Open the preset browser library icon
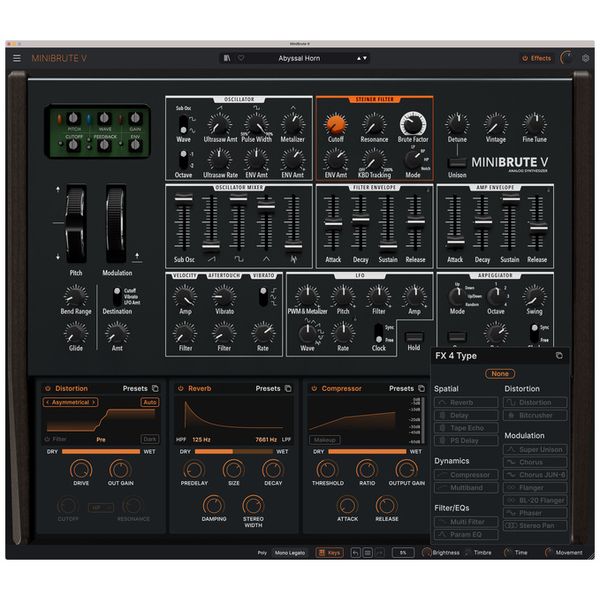The height and width of the screenshot is (600, 600). point(228,58)
